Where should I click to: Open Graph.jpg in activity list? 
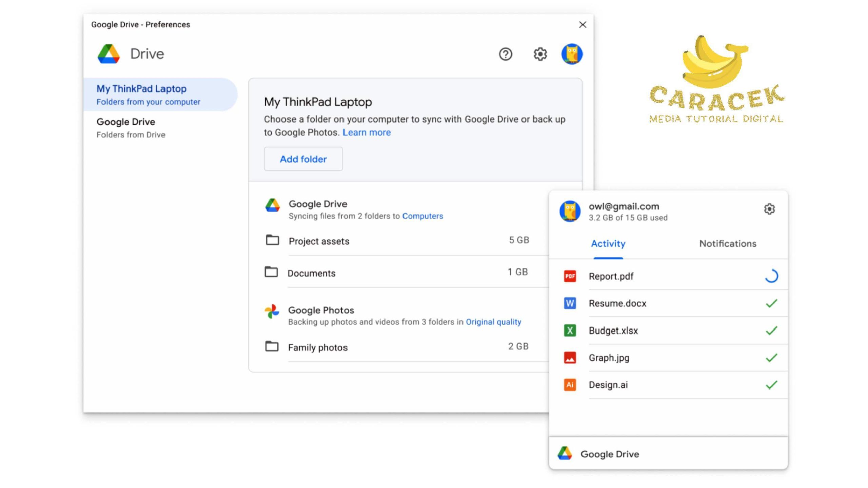coord(609,358)
